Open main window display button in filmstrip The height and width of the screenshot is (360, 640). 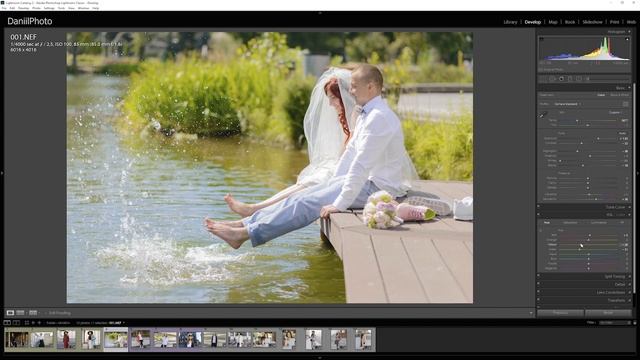pyautogui.click(x=7, y=322)
